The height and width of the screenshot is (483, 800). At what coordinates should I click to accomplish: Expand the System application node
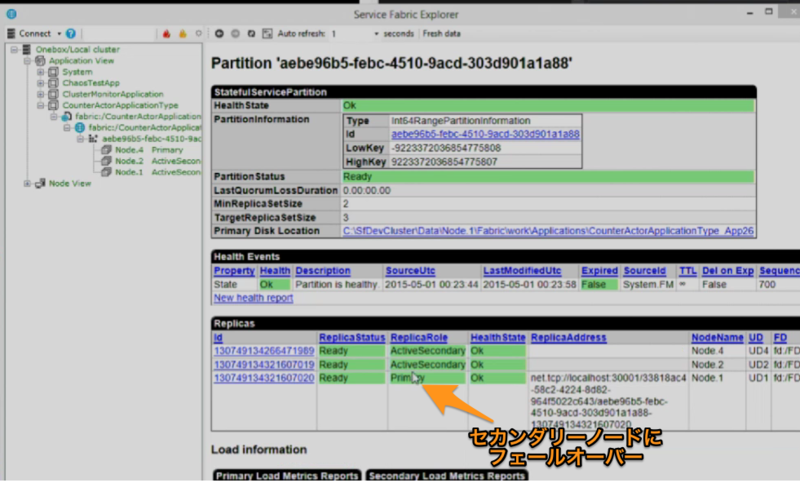pos(40,72)
